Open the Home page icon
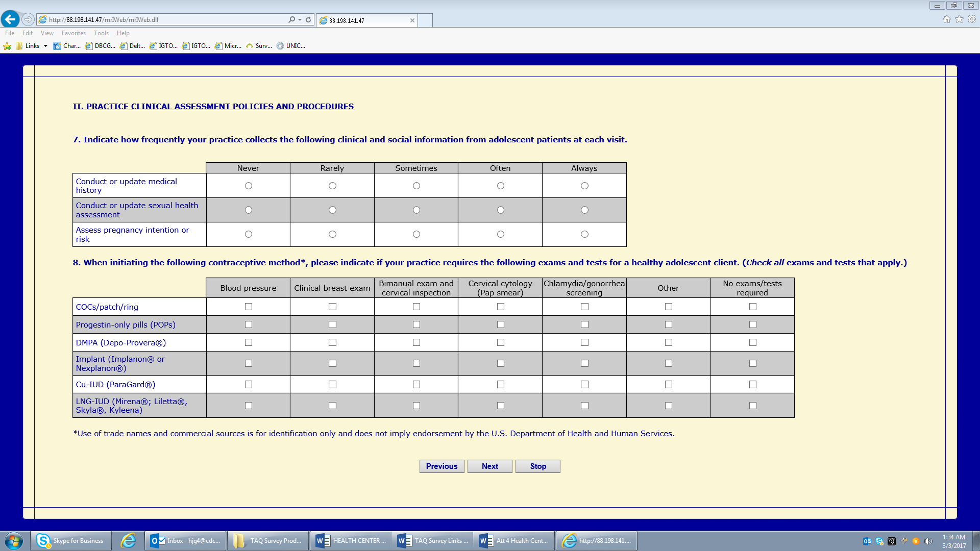Image resolution: width=980 pixels, height=551 pixels. click(946, 19)
